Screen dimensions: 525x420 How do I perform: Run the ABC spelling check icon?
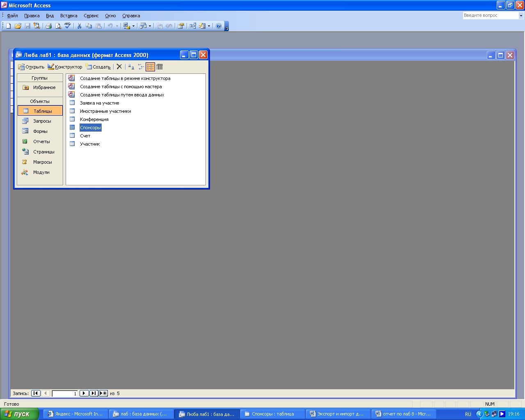[x=68, y=26]
